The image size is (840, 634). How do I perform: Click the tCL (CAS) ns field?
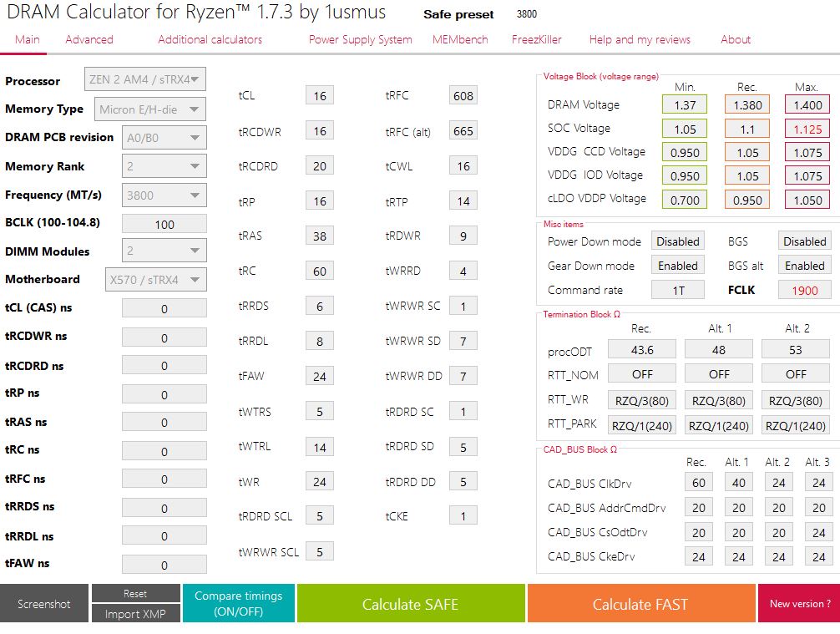tap(164, 309)
